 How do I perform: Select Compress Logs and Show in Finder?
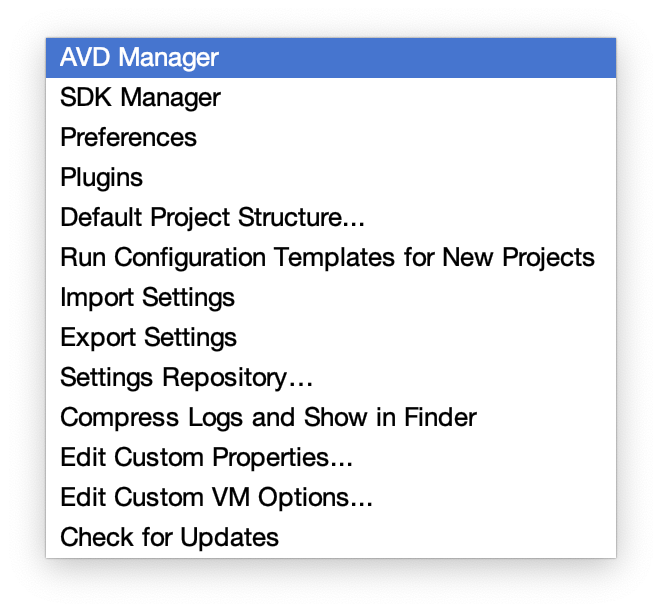(x=268, y=417)
